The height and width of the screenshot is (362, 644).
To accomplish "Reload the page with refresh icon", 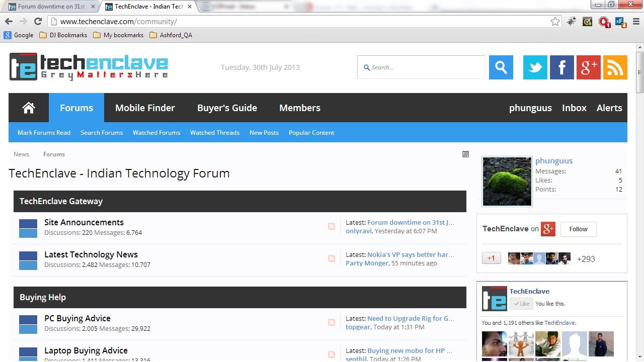I will [x=38, y=21].
